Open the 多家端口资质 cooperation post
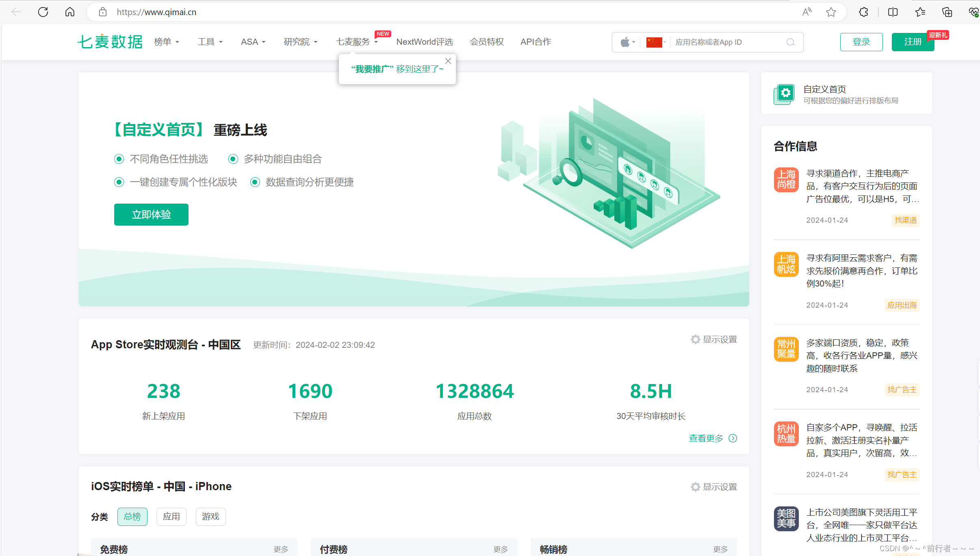Screen dimensions: 980x556 click(863, 356)
